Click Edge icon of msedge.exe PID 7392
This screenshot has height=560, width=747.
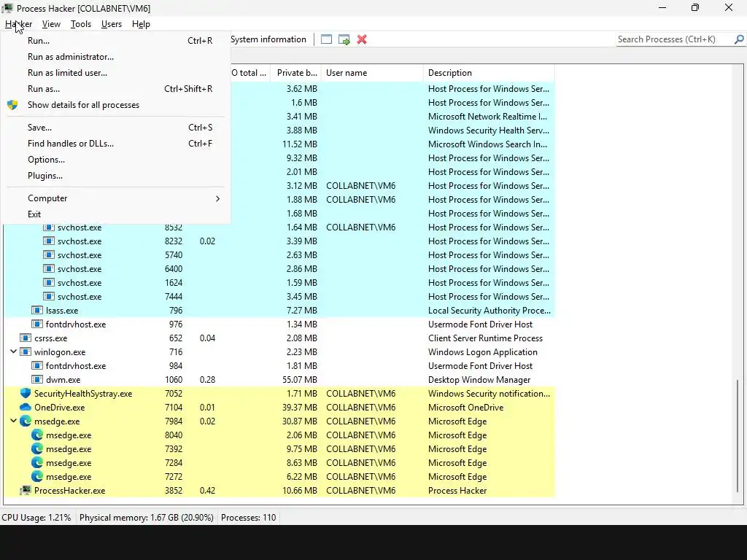[x=37, y=448]
